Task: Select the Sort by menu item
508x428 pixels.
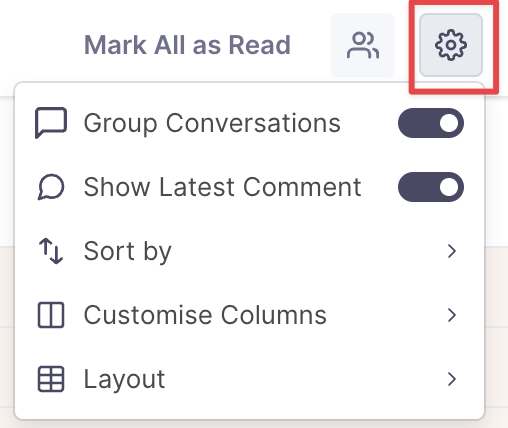Action: (249, 251)
